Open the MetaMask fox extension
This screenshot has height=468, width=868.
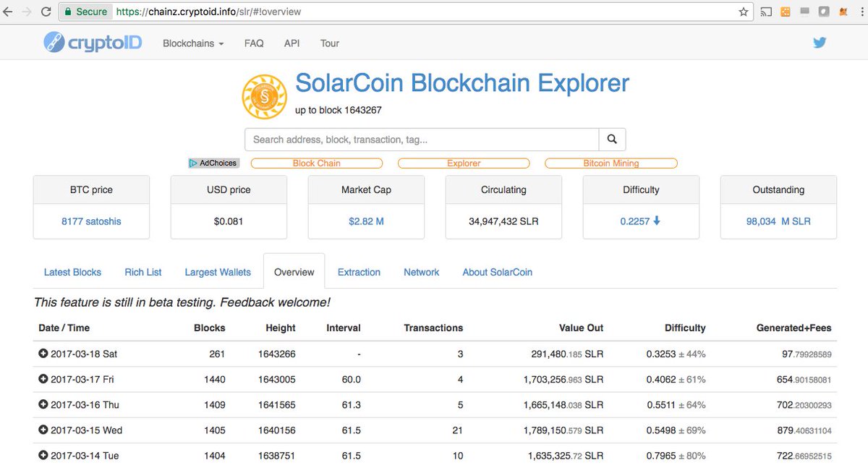[x=843, y=12]
